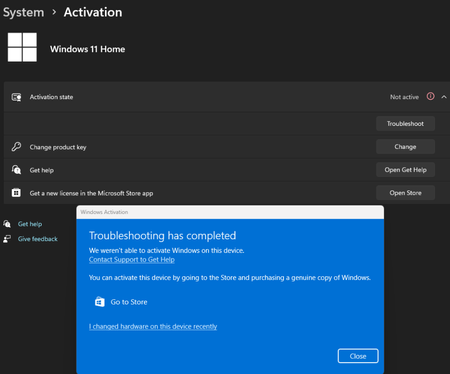Click the Store bag icon in dialog
450x374 pixels.
(x=100, y=302)
